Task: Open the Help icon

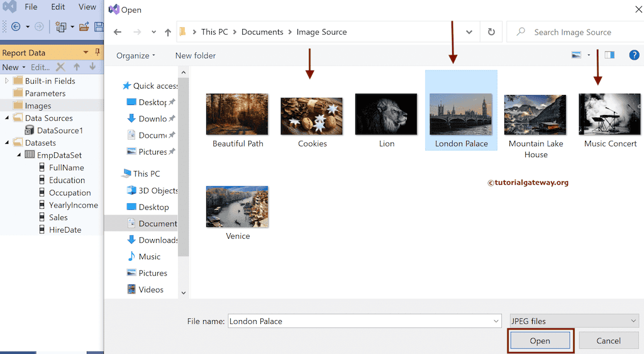Action: pos(634,55)
